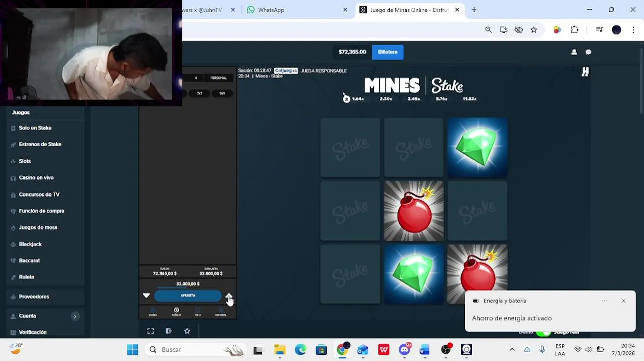Decrease bet with the down arrow
This screenshot has height=361, width=644.
click(x=146, y=296)
